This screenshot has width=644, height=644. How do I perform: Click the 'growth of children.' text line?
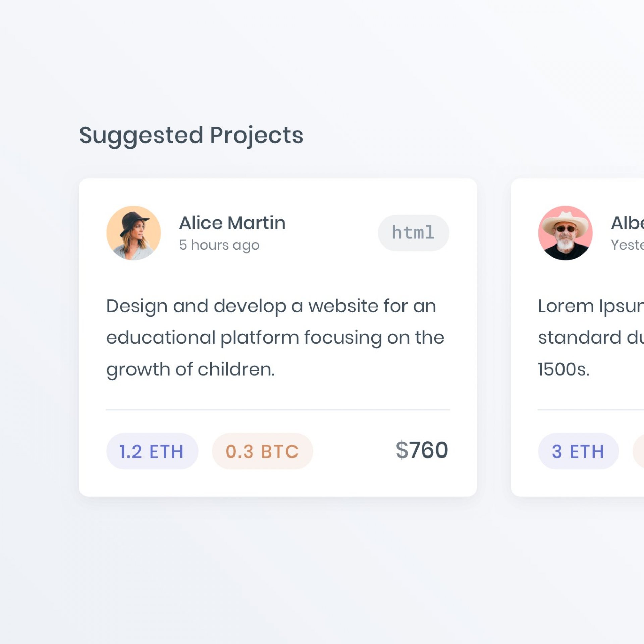190,369
